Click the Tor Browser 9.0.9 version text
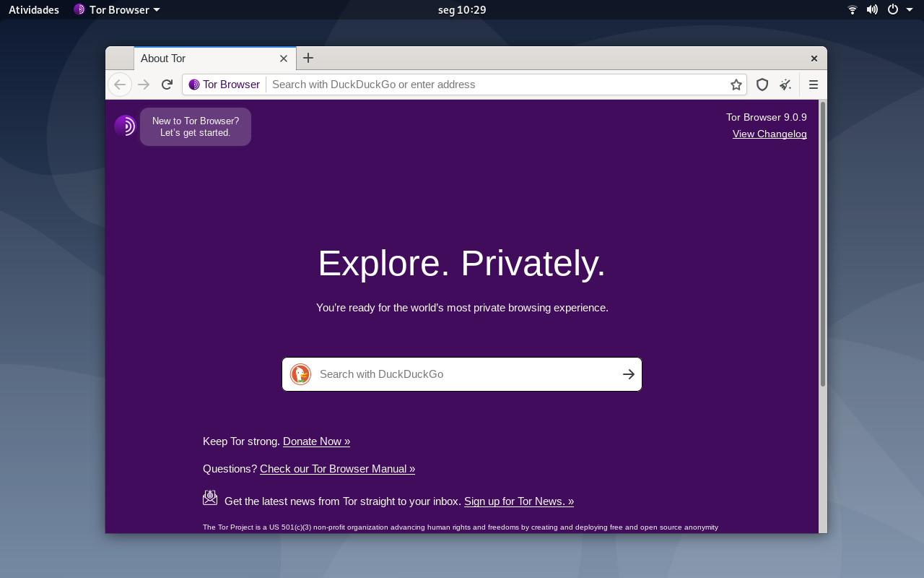 (767, 117)
